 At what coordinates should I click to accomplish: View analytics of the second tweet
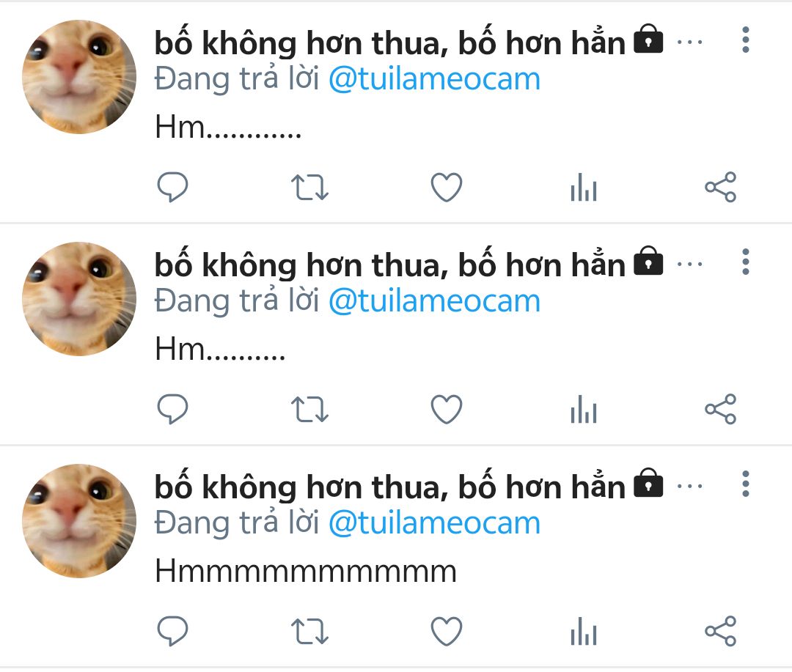[584, 410]
